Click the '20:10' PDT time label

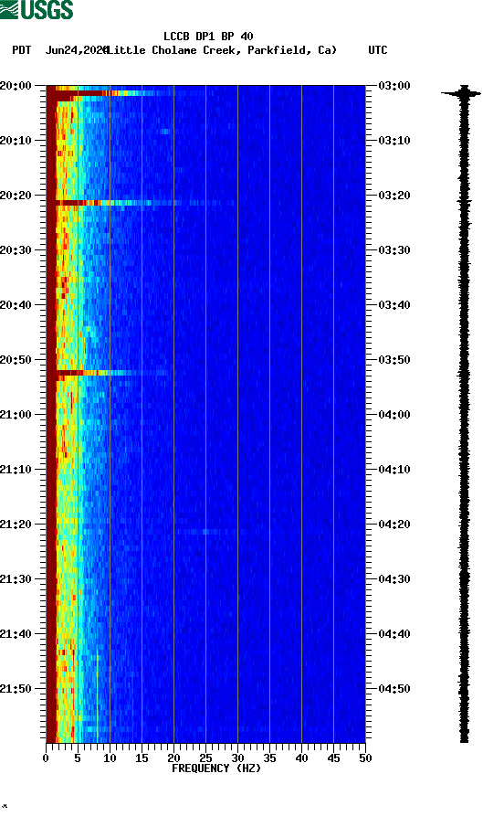click(x=16, y=141)
